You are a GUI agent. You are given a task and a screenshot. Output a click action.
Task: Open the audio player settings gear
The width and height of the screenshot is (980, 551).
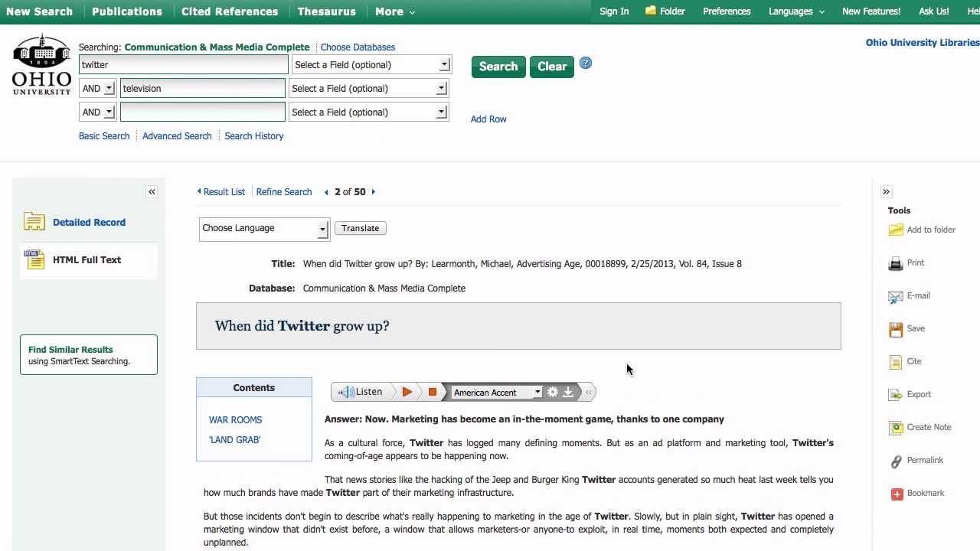tap(552, 392)
